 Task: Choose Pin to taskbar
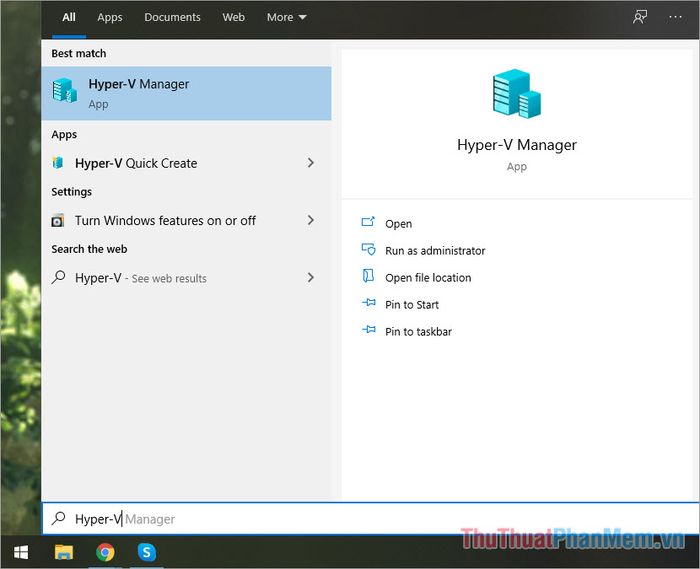point(418,332)
